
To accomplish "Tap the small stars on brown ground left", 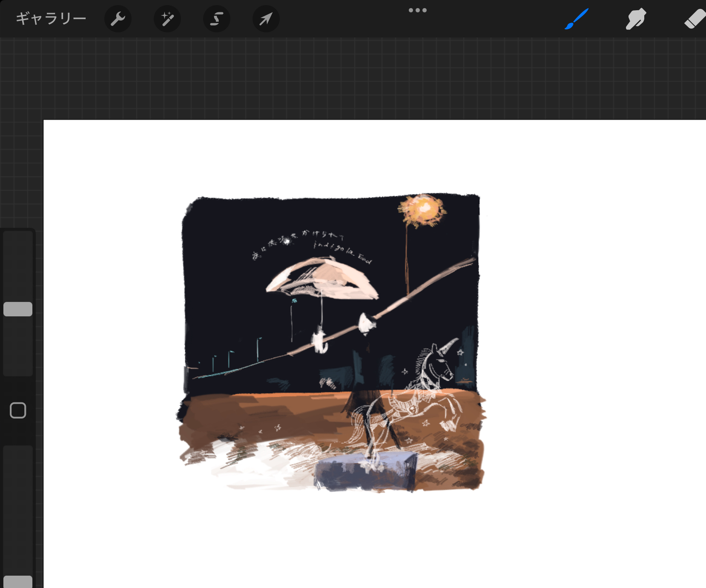I will click(x=261, y=429).
